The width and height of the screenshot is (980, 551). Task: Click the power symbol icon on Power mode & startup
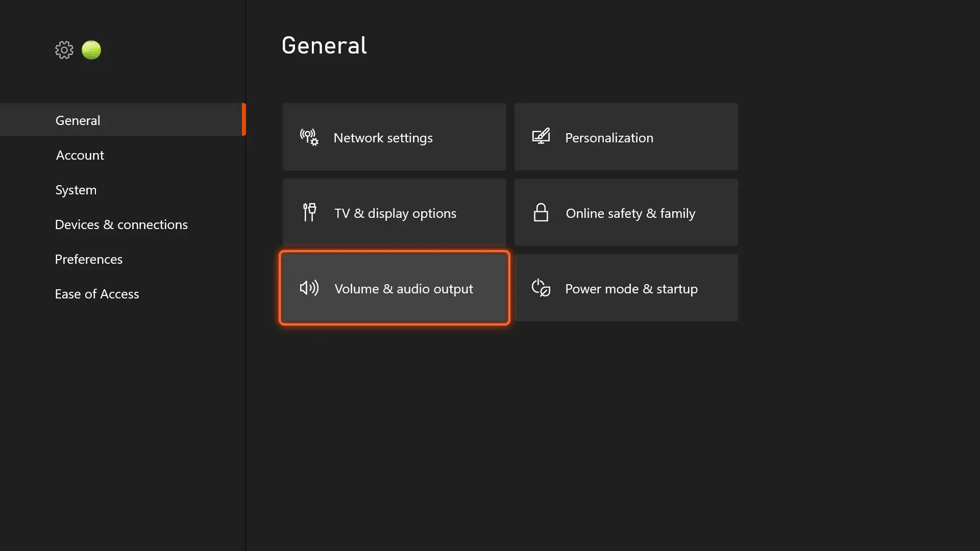541,288
